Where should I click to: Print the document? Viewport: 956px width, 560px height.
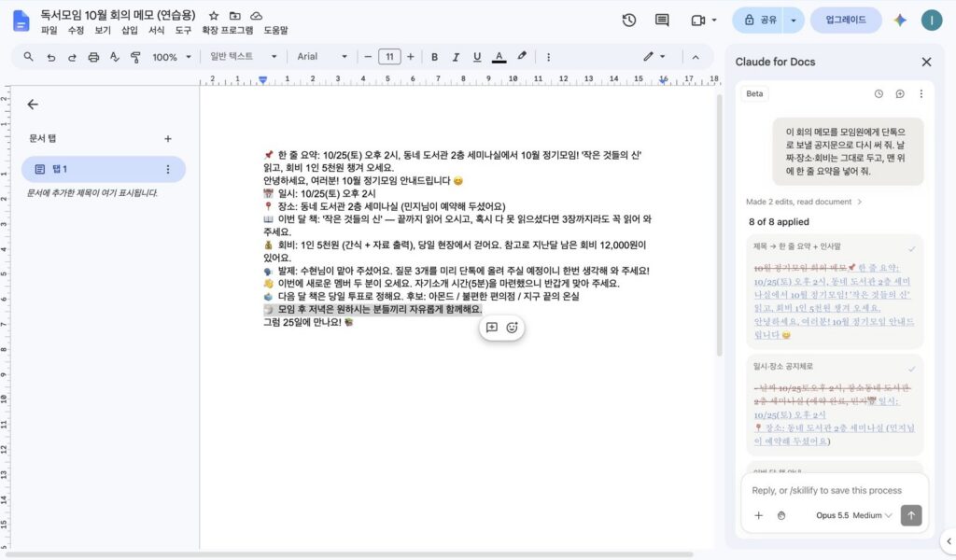click(93, 57)
